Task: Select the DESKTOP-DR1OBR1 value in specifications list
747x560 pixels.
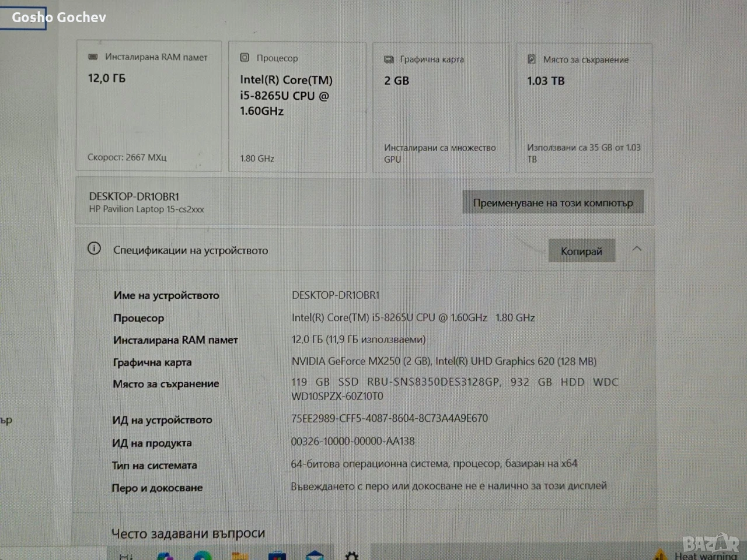Action: click(x=336, y=295)
